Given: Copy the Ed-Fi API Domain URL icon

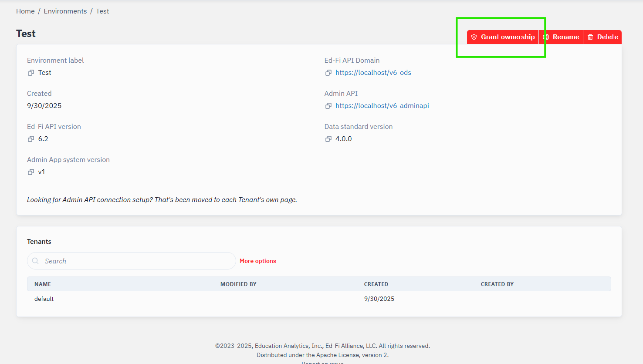Looking at the screenshot, I should tap(328, 73).
